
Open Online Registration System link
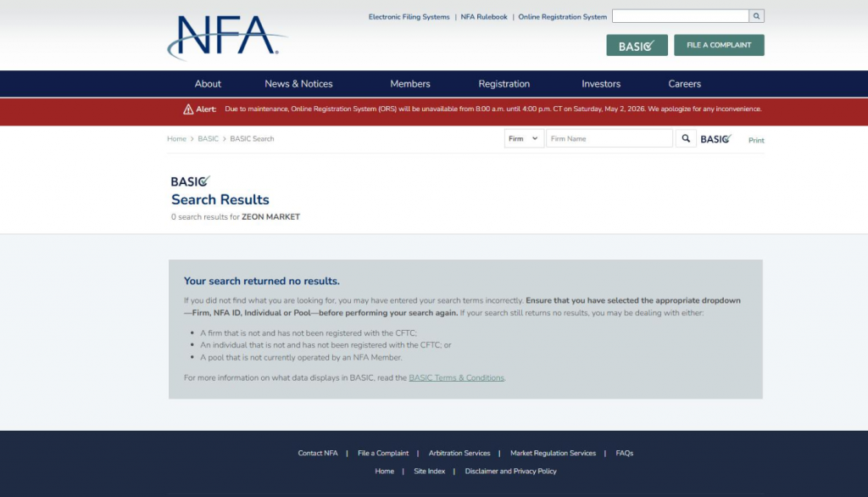563,17
